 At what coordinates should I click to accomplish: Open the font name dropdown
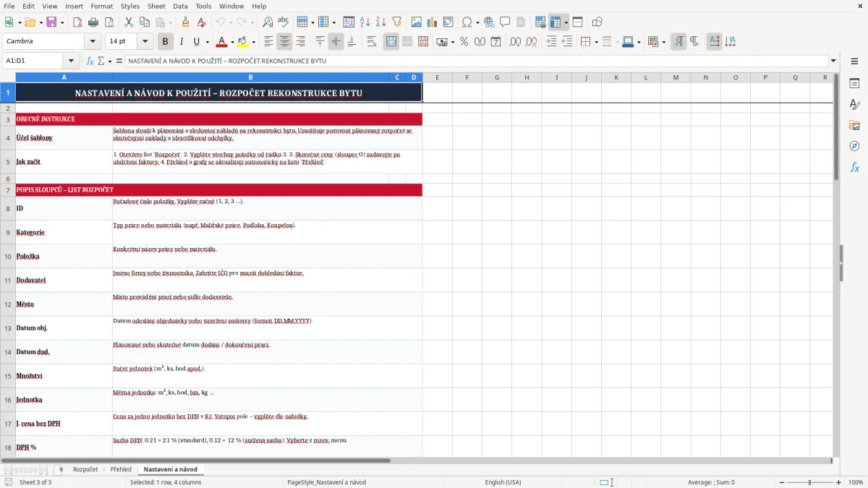(x=93, y=42)
